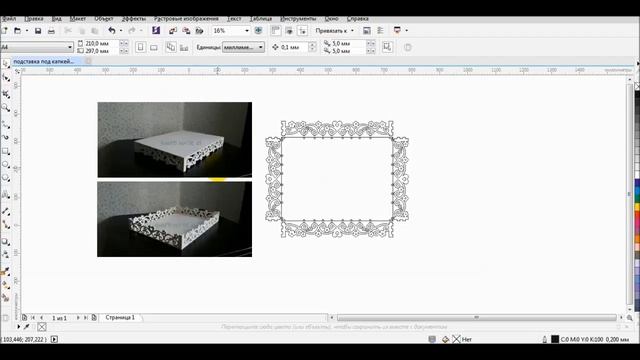Image resolution: width=640 pixels, height=360 pixels.
Task: Add a new page before current
Action: coord(24,317)
